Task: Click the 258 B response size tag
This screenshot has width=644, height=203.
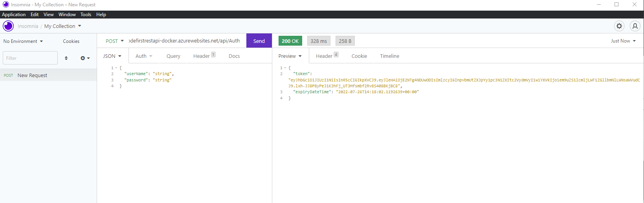Action: coord(345,41)
